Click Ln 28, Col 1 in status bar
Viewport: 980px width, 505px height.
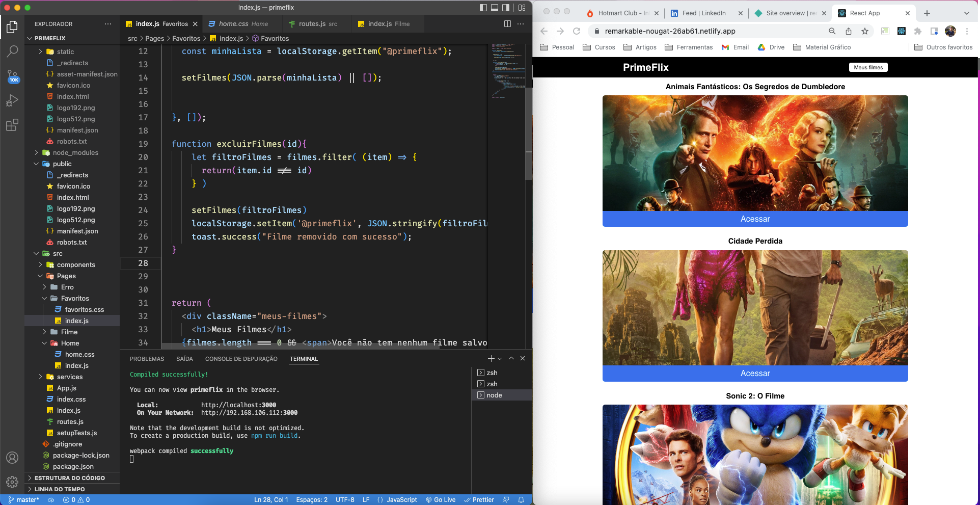pos(271,500)
